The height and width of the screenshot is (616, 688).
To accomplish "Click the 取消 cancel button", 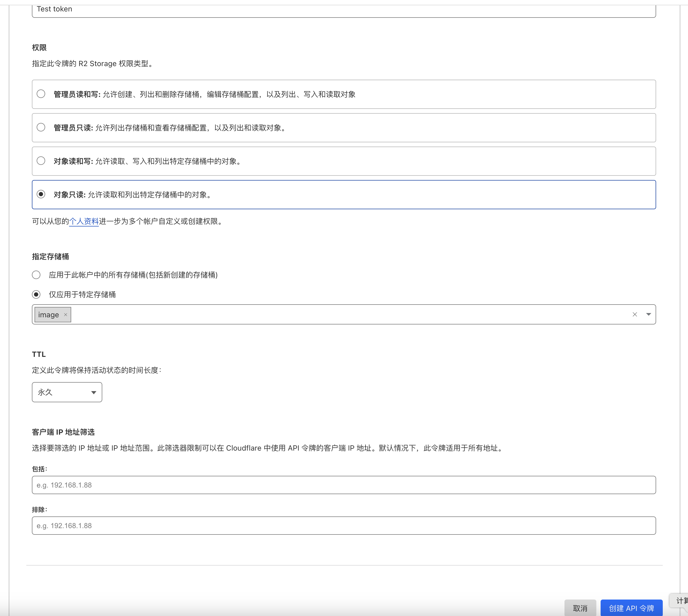I will coord(580,608).
